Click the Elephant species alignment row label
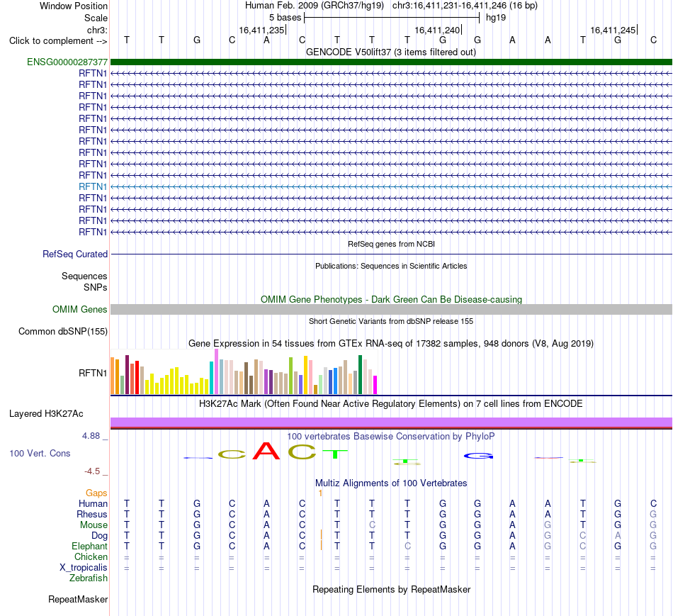The height and width of the screenshot is (616, 673). 90,546
